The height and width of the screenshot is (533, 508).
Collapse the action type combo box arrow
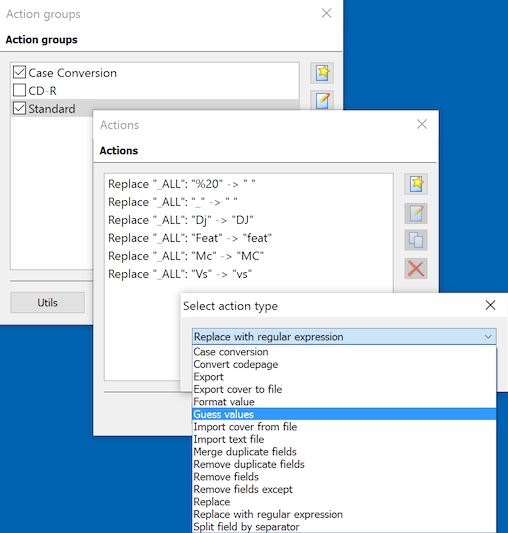pyautogui.click(x=488, y=337)
